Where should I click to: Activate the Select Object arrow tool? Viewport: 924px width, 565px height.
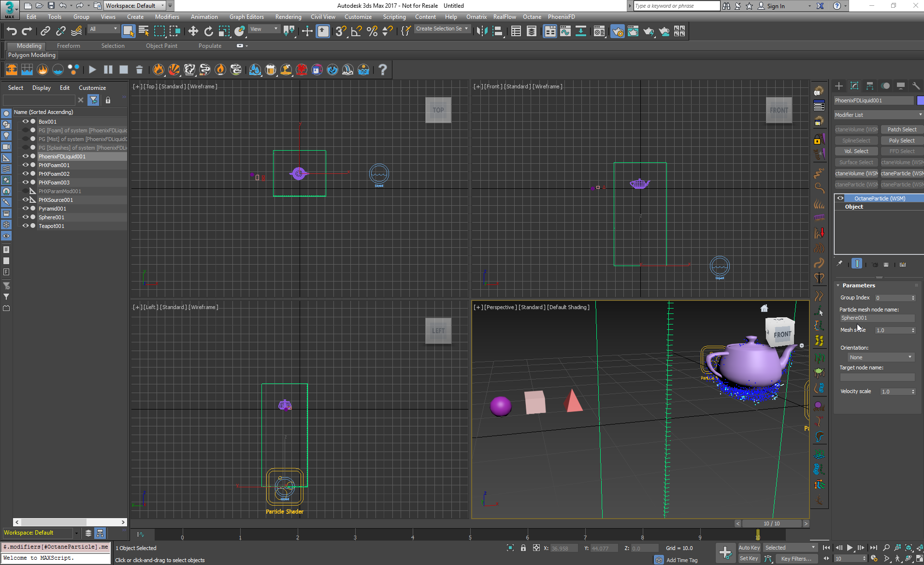(x=128, y=31)
